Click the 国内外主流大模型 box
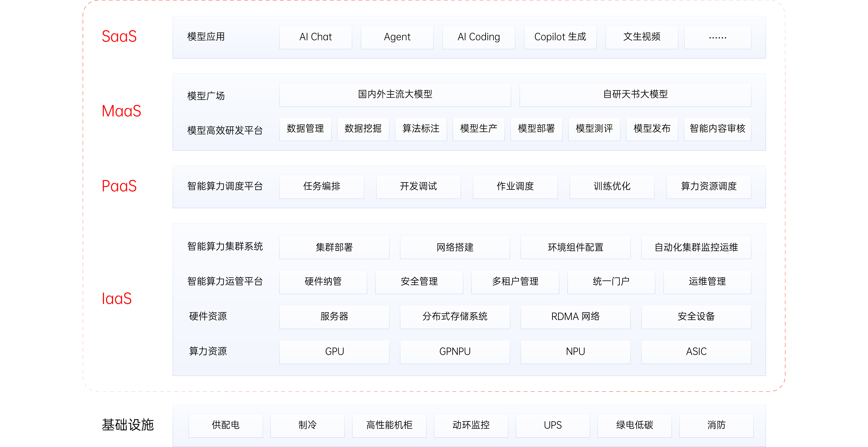Screen dimensions: 868x447 (395, 95)
